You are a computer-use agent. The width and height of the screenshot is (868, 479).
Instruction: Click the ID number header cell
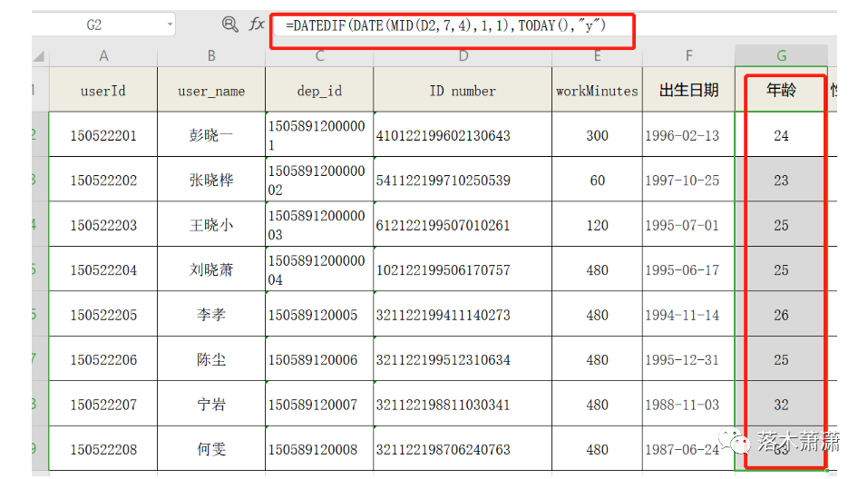(x=463, y=90)
